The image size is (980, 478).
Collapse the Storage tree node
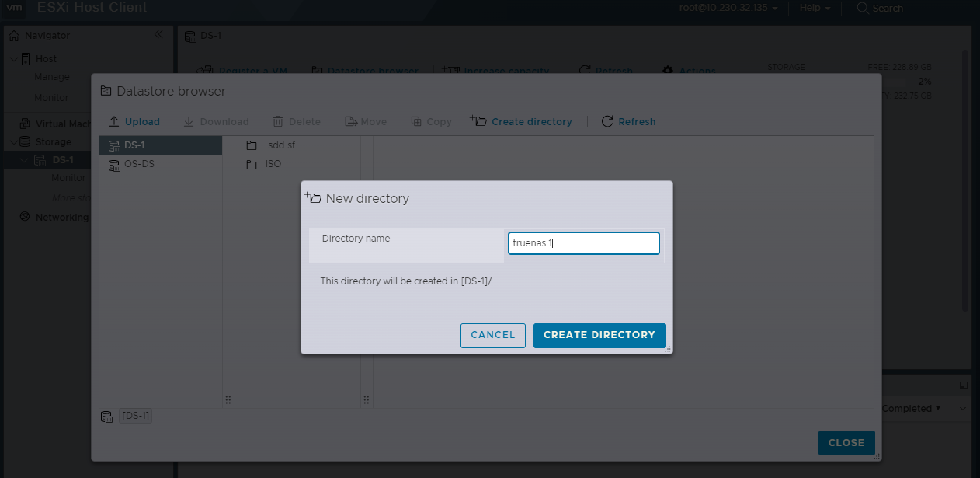[13, 142]
